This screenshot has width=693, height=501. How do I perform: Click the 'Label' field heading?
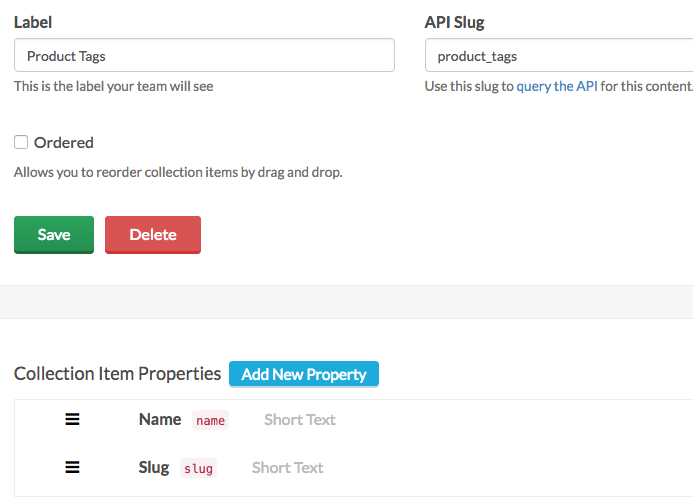(x=33, y=22)
